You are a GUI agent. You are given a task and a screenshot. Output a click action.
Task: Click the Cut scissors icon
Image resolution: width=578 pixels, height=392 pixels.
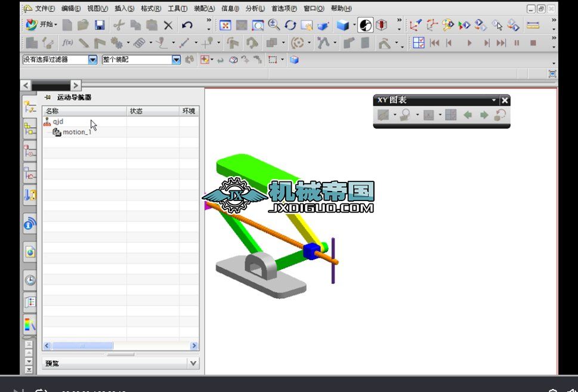point(119,25)
